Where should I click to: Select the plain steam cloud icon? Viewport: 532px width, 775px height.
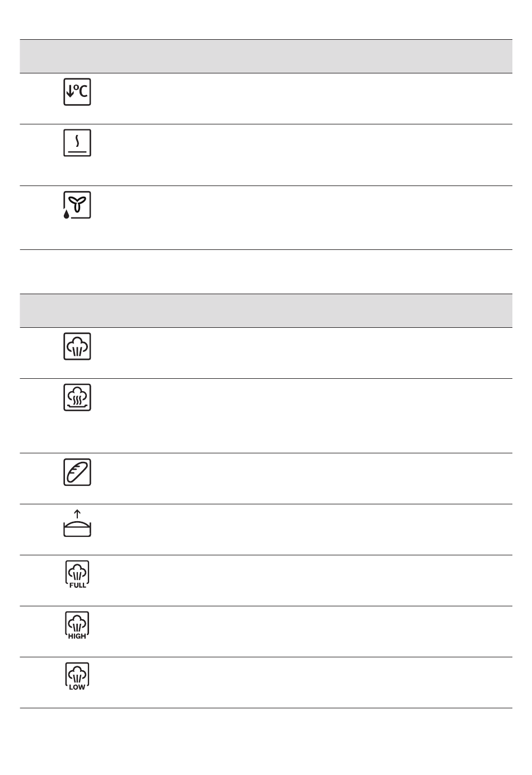(77, 346)
